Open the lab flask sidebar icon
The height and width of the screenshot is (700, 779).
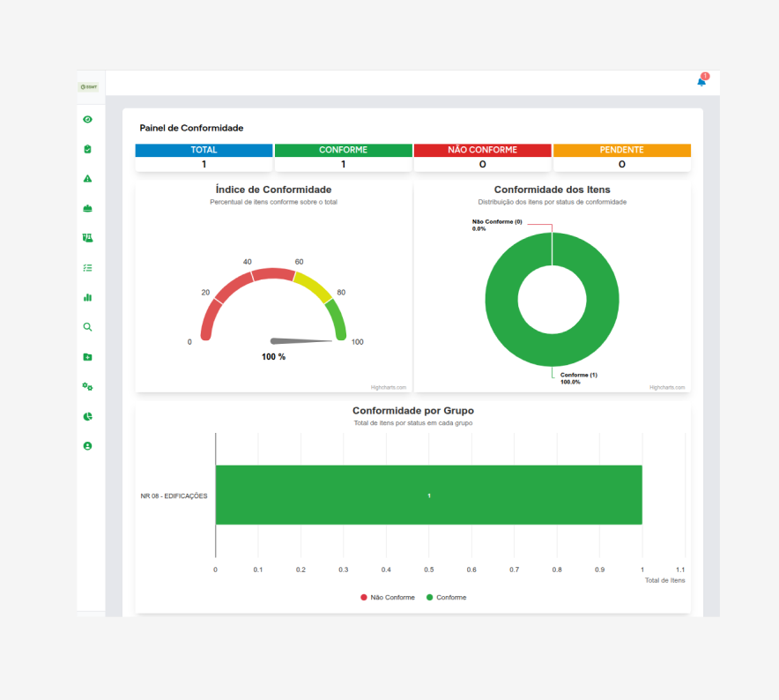click(x=87, y=238)
